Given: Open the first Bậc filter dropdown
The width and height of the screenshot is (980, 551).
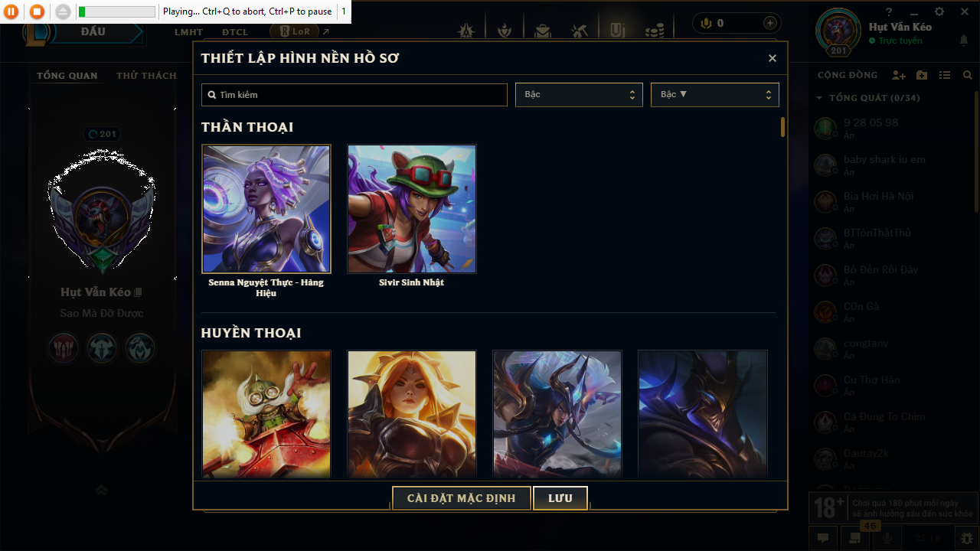Looking at the screenshot, I should [579, 95].
